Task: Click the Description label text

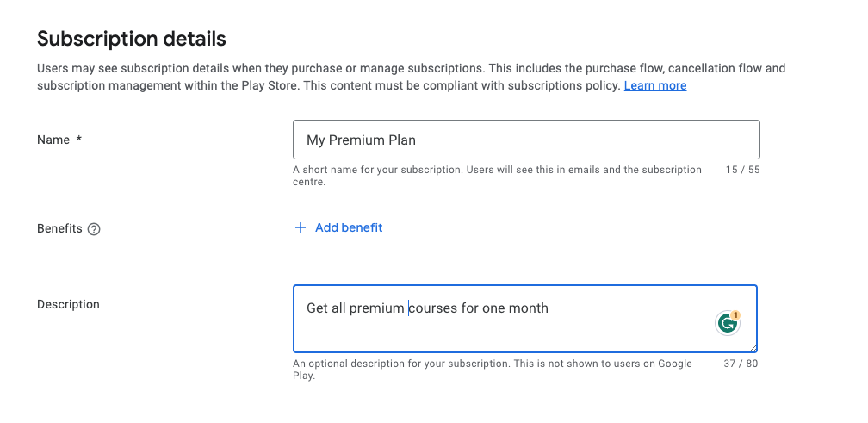Action: pos(68,304)
